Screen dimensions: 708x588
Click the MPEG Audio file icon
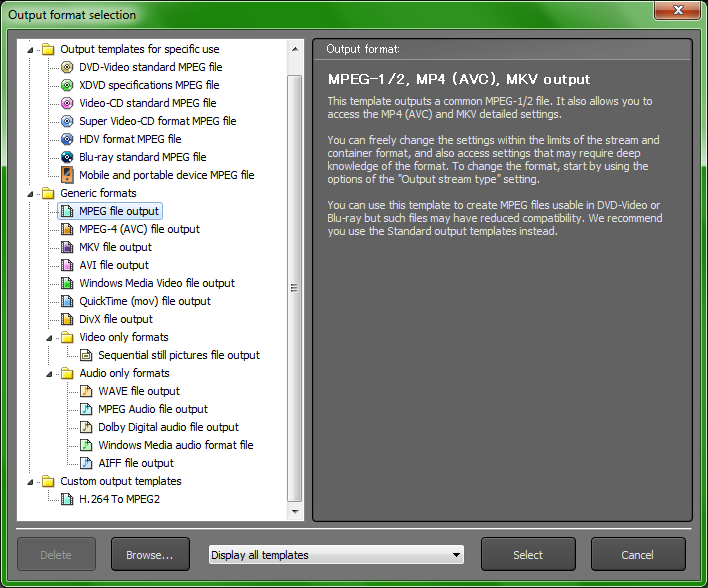[x=86, y=409]
